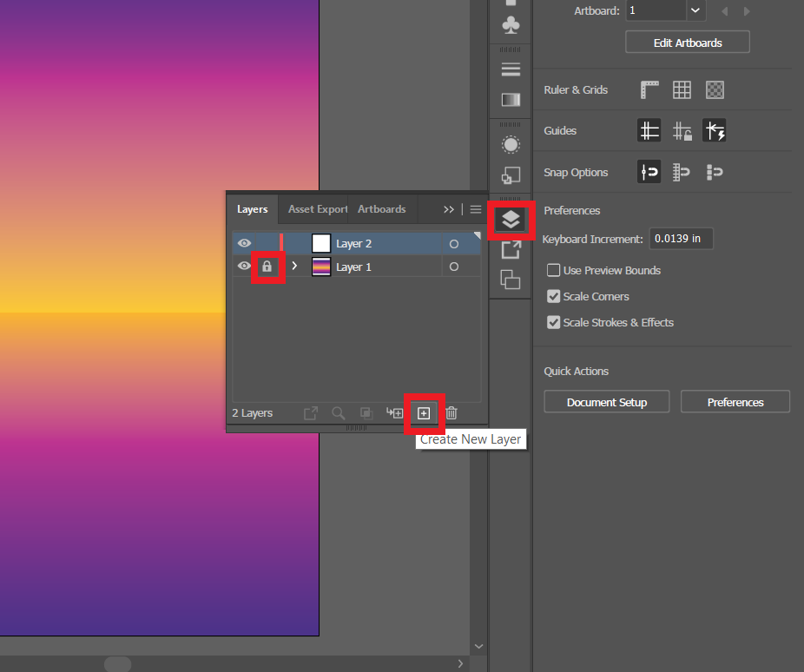This screenshot has width=804, height=672.
Task: Create a new sublayer
Action: tap(396, 413)
